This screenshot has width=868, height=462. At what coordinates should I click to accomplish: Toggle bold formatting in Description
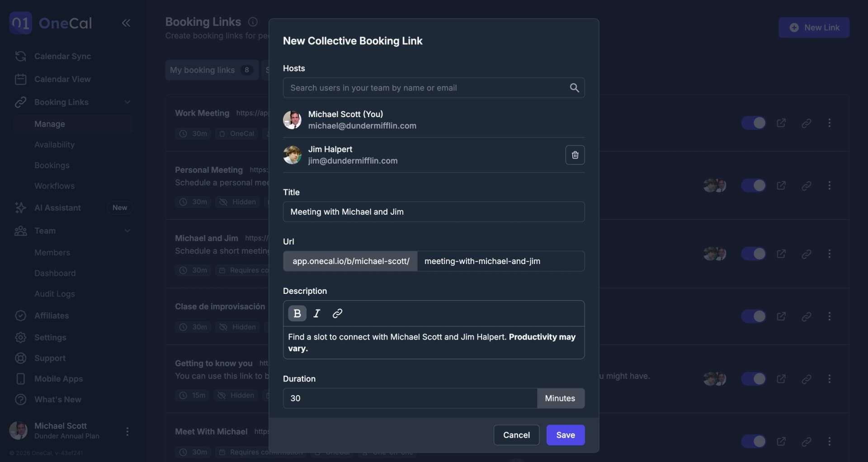[x=297, y=313]
